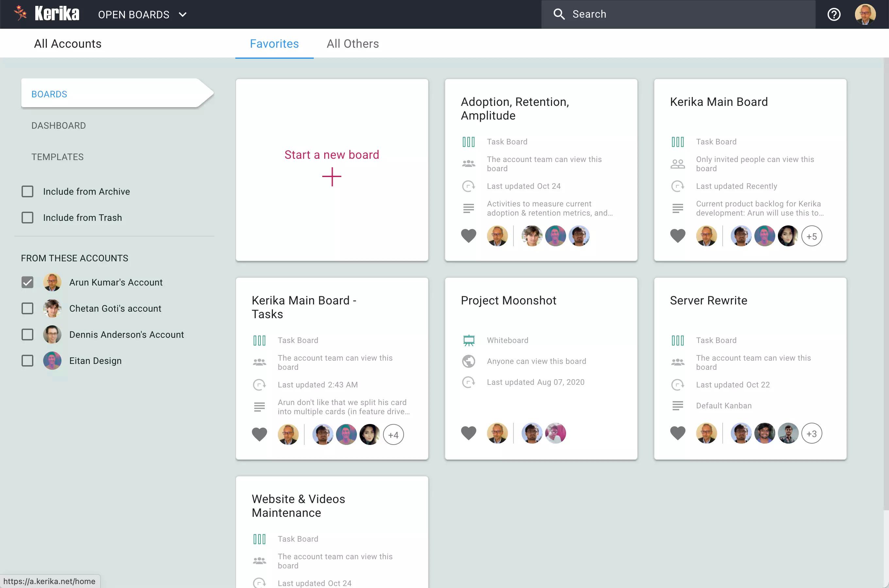Enable Include from Archive checkbox
This screenshot has height=588, width=889.
(x=27, y=192)
